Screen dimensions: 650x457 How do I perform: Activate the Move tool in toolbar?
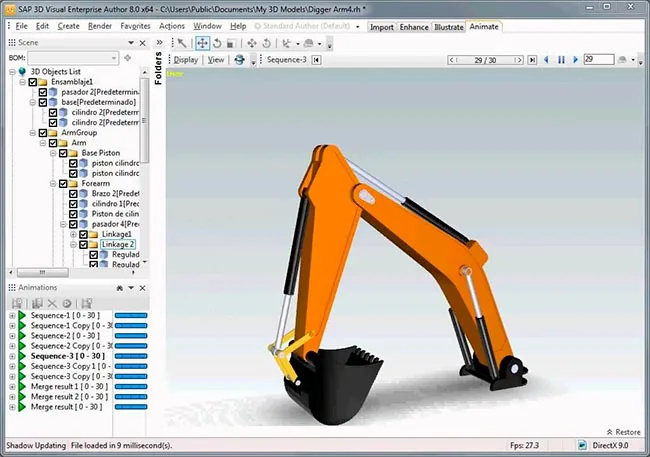[x=202, y=43]
